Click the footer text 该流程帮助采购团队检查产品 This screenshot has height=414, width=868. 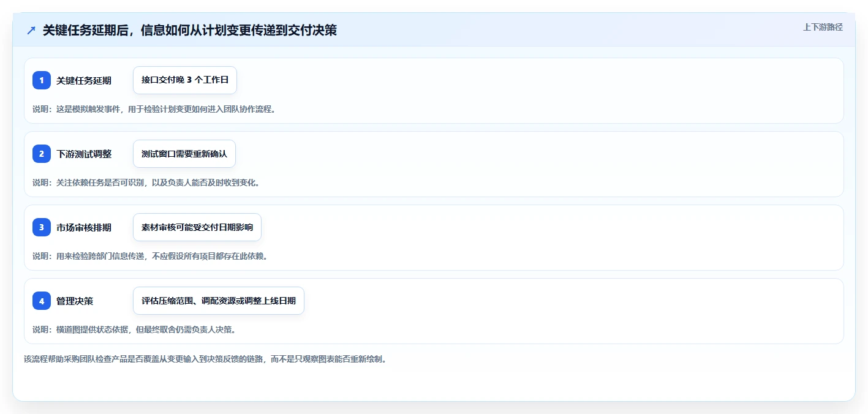[205, 359]
